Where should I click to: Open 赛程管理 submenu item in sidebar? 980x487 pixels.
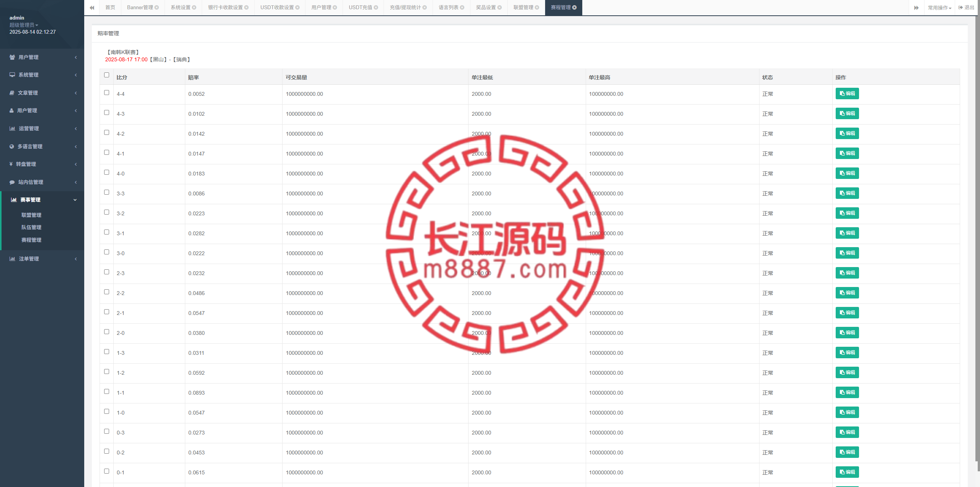pyautogui.click(x=31, y=240)
